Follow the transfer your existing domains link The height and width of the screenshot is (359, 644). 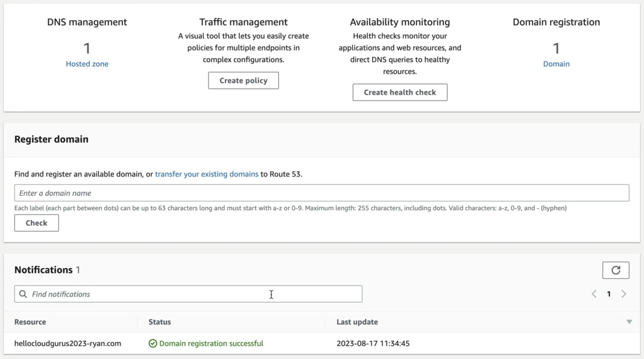coord(207,174)
